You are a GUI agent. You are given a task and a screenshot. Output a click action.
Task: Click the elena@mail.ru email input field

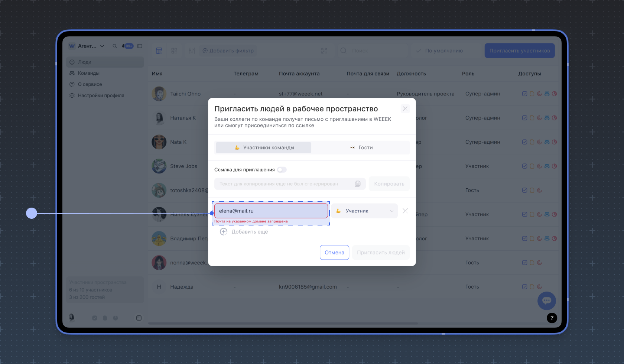(271, 211)
